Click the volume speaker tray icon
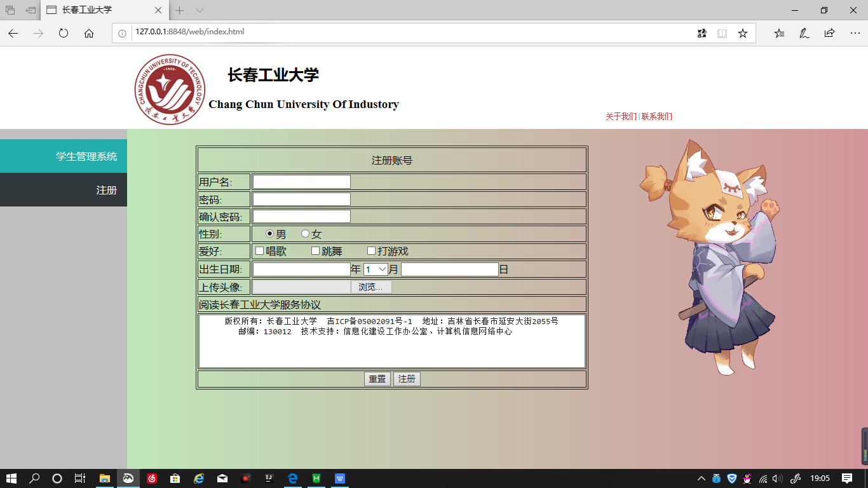The image size is (868, 488). [x=778, y=478]
